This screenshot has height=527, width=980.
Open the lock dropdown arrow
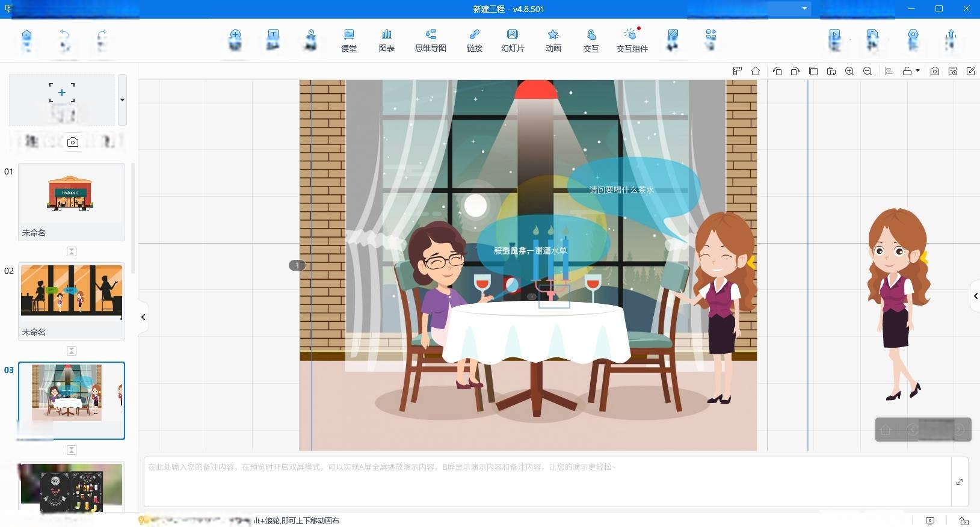tap(917, 71)
